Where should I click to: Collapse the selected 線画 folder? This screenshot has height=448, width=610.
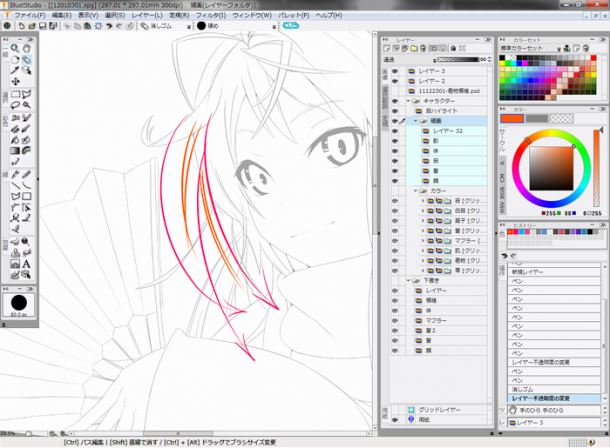(415, 121)
